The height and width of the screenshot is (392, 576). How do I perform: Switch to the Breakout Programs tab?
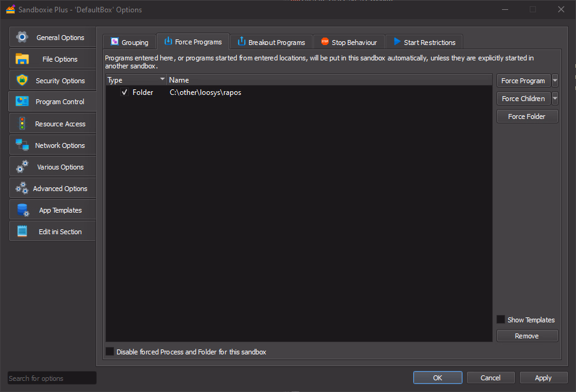pos(271,43)
